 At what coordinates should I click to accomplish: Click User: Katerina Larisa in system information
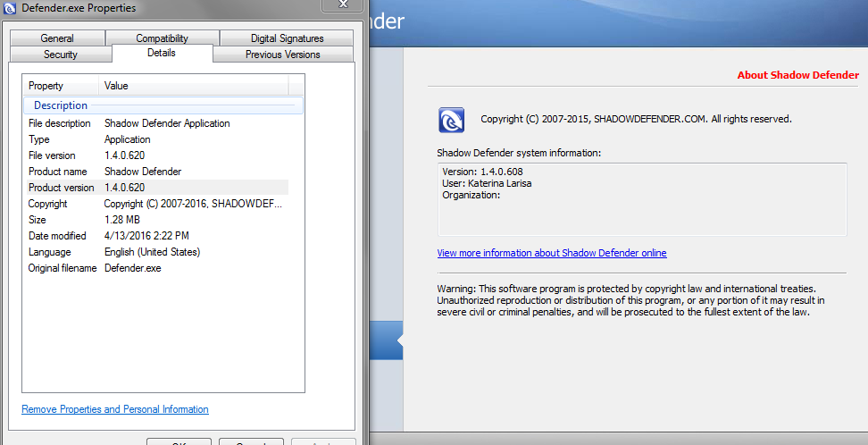(x=488, y=183)
